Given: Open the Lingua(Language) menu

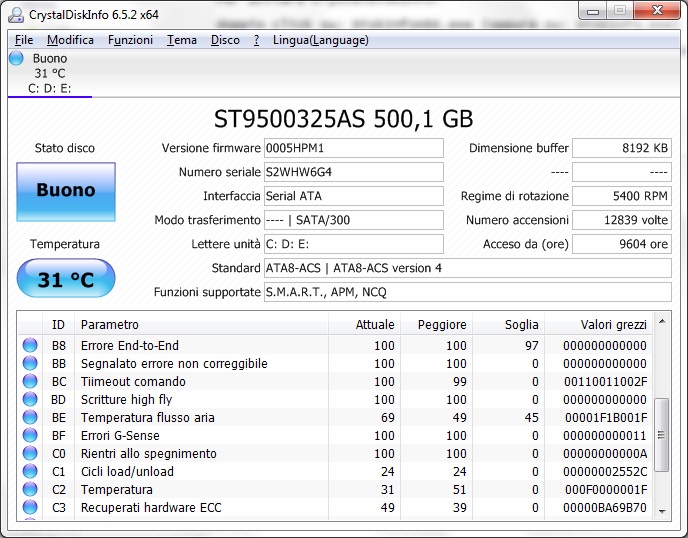Looking at the screenshot, I should pos(321,40).
